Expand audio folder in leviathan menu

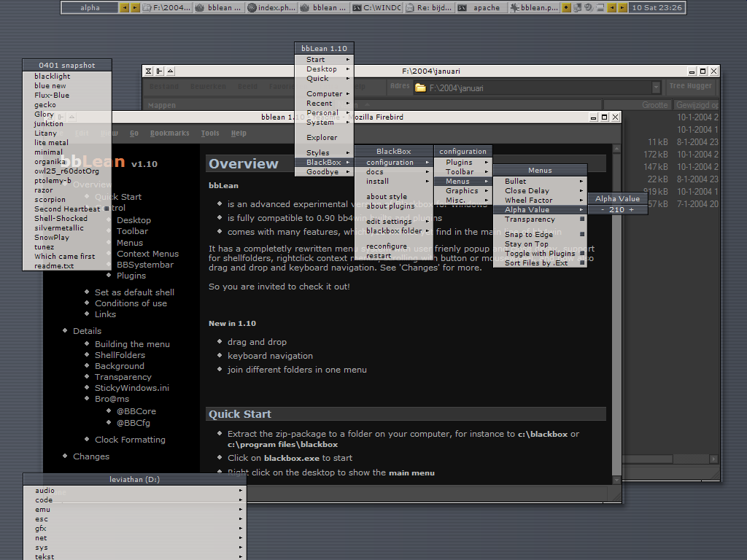pos(134,491)
